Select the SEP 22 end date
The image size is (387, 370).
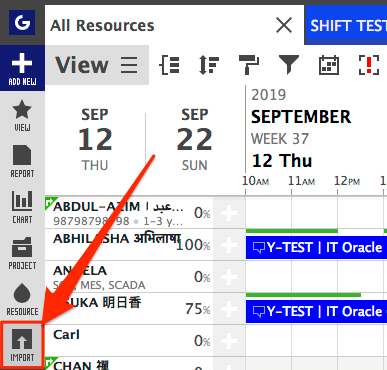tap(195, 140)
